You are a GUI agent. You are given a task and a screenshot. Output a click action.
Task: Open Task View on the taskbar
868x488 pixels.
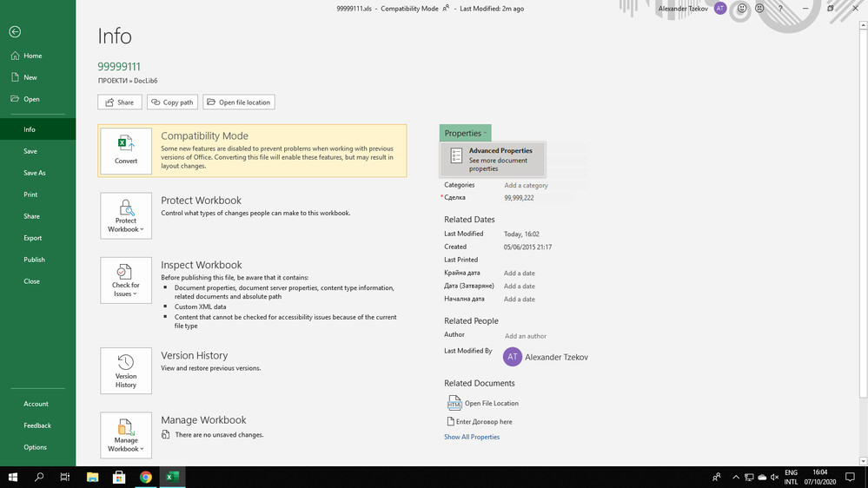click(65, 477)
